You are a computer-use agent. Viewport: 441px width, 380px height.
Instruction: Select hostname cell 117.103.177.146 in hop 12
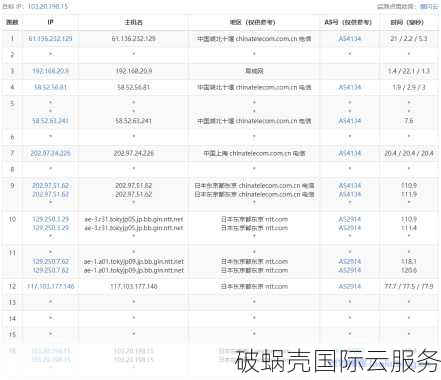133,286
